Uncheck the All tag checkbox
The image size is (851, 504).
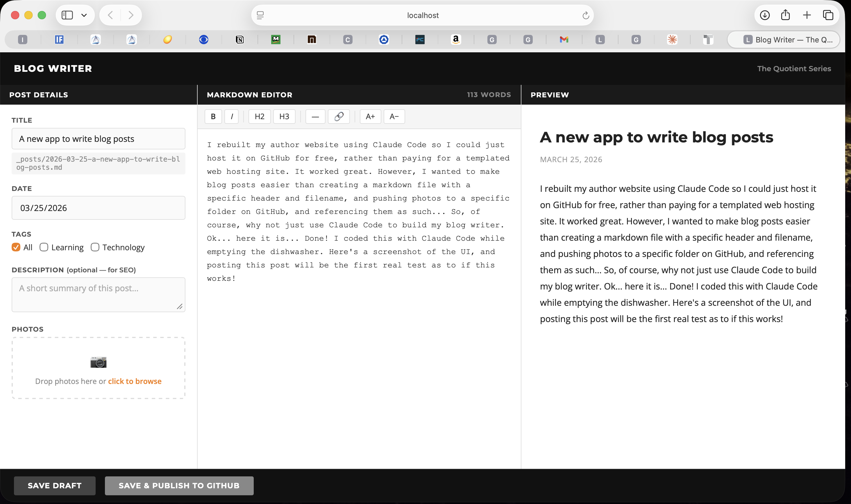pos(16,247)
